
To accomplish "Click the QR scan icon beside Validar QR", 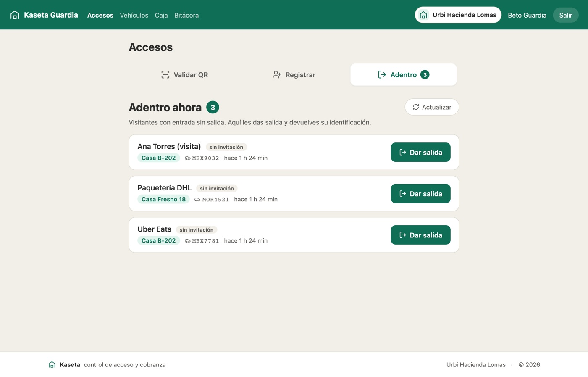I will [165, 75].
